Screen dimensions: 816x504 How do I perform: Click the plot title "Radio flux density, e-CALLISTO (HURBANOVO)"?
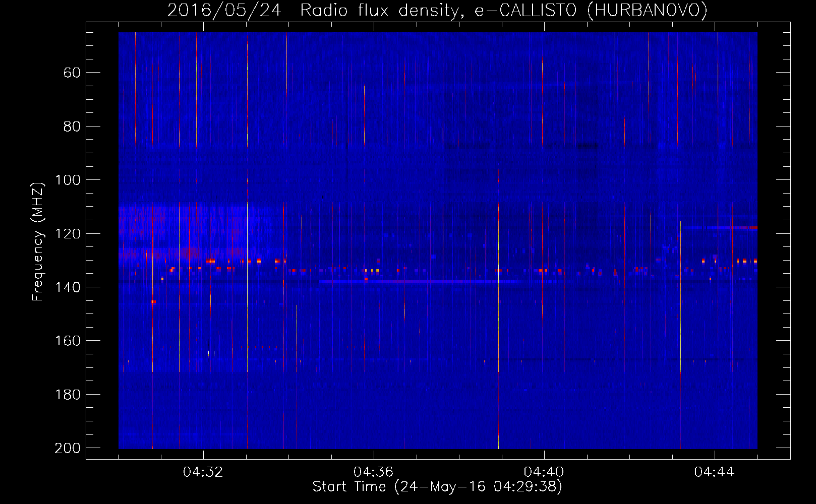[504, 10]
